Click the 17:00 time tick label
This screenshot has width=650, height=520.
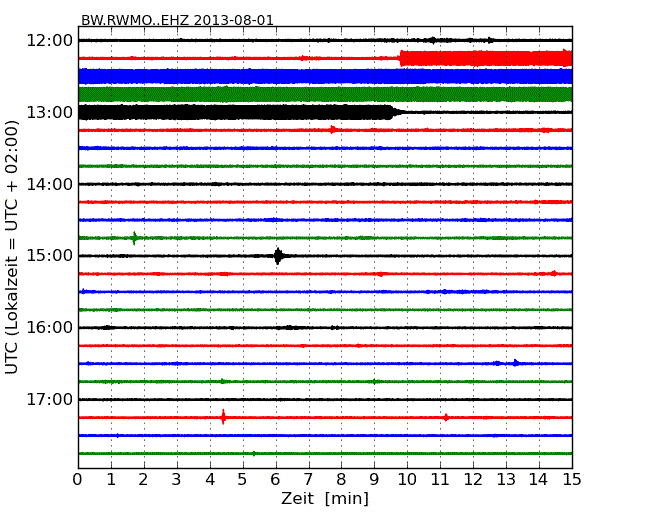[x=50, y=400]
